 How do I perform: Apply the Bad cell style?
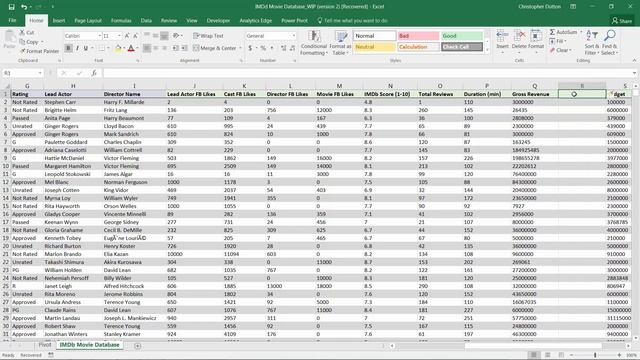point(418,36)
